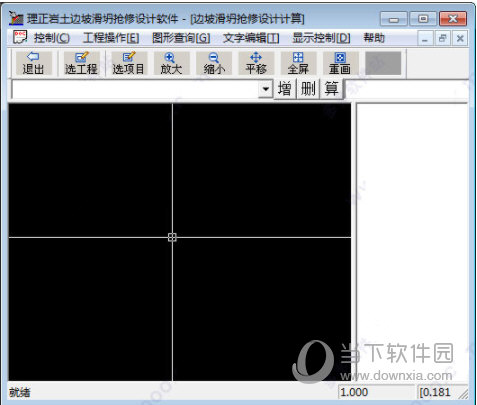Click the 删 delete button
Viewport: 477px width, 405px height.
click(x=308, y=89)
